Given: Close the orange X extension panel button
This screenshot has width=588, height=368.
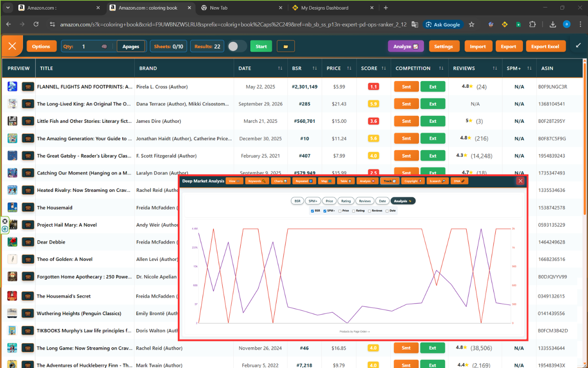Looking at the screenshot, I should [12, 46].
